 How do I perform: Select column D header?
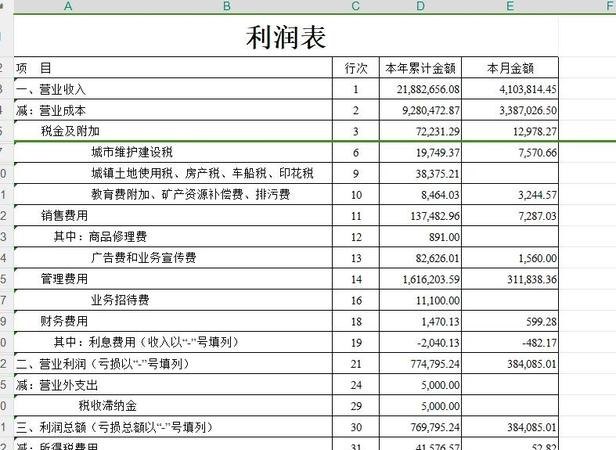420,6
